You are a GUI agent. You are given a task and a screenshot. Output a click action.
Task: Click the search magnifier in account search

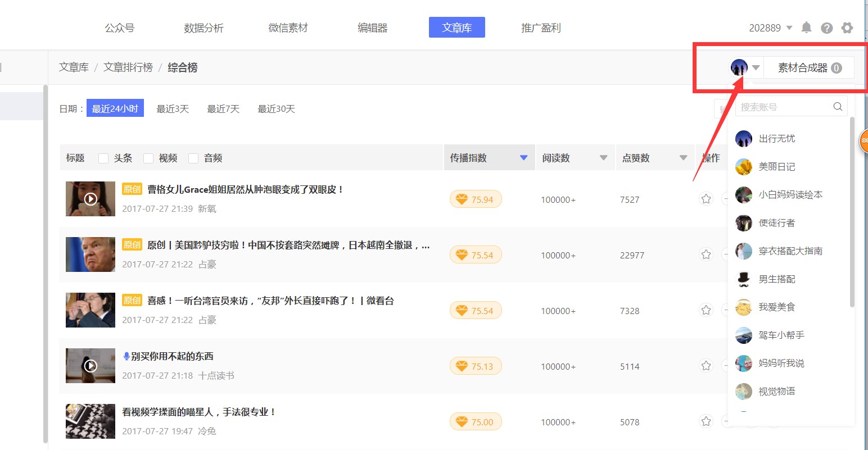pyautogui.click(x=838, y=107)
